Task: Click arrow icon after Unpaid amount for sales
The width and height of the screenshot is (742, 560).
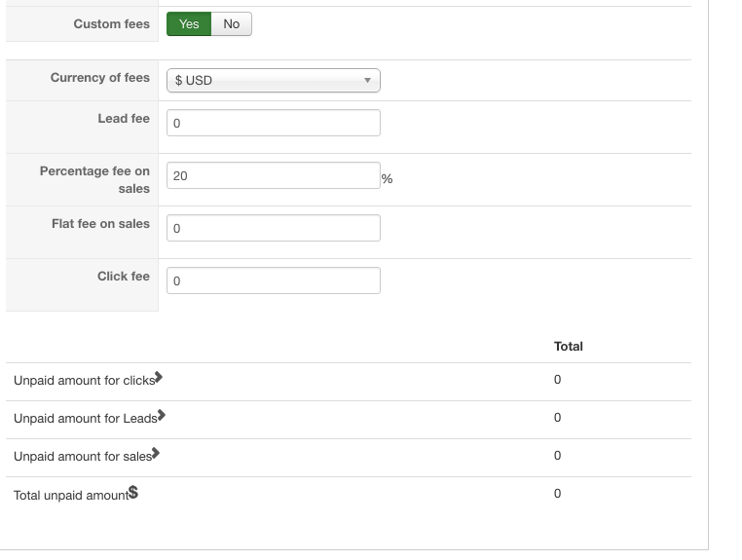Action: click(x=156, y=454)
